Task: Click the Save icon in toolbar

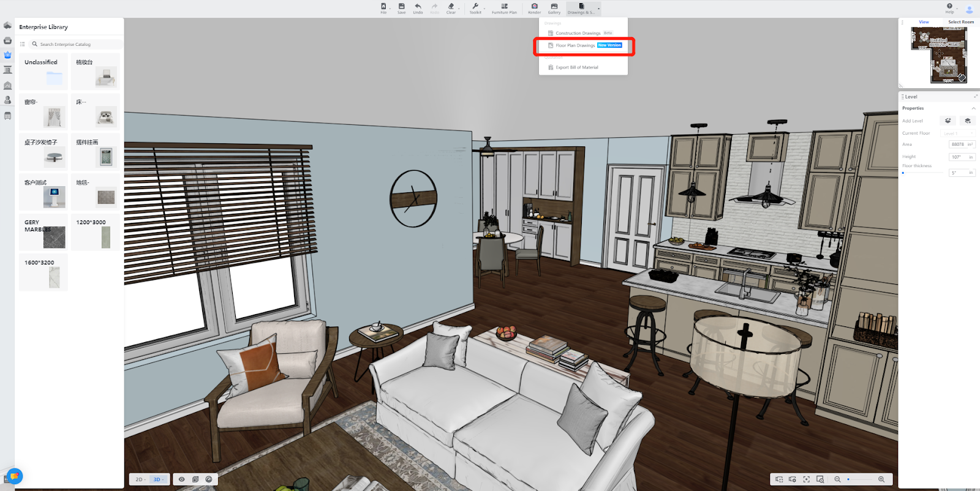Action: pyautogui.click(x=401, y=8)
